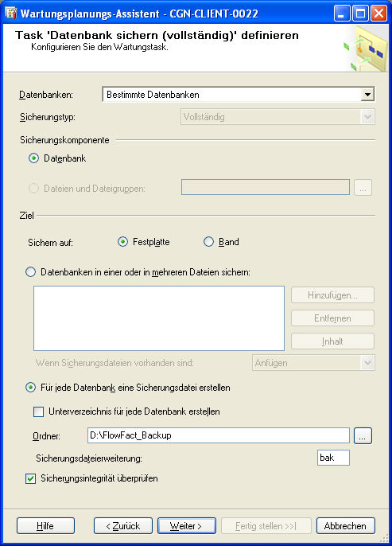Open the folder browse ellipsis button
The height and width of the screenshot is (546, 392).
[363, 435]
